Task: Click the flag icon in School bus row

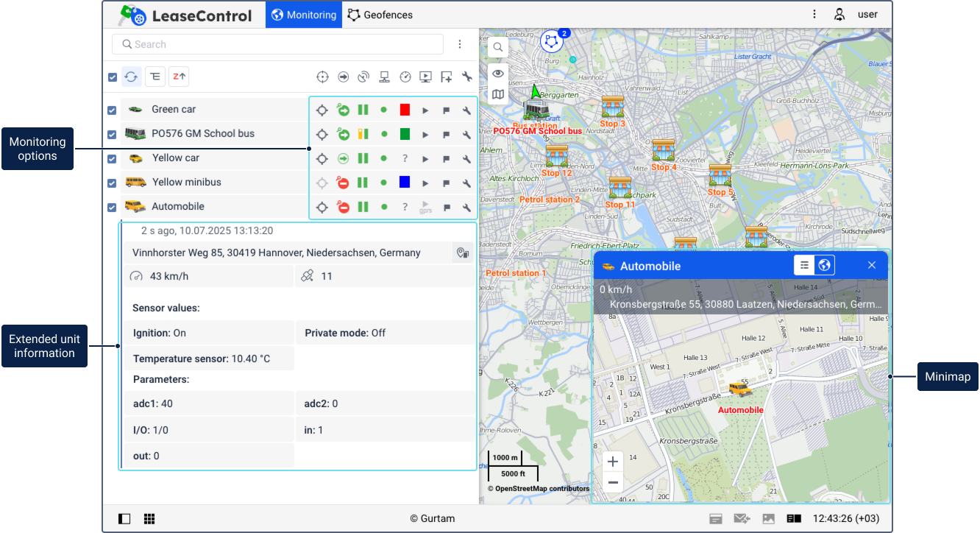Action: pyautogui.click(x=446, y=135)
